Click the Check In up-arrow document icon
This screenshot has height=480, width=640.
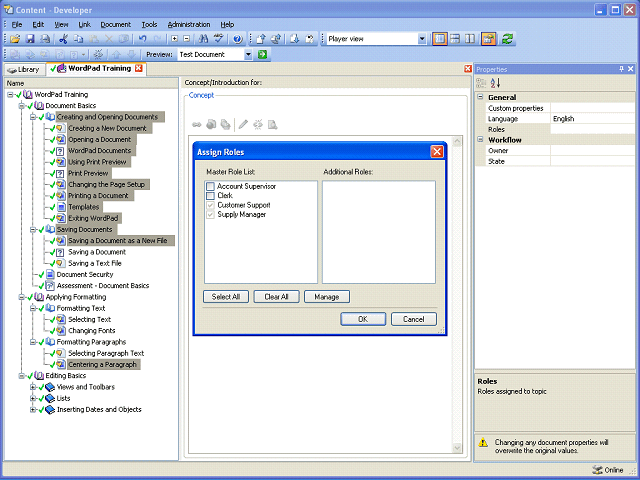click(x=261, y=39)
